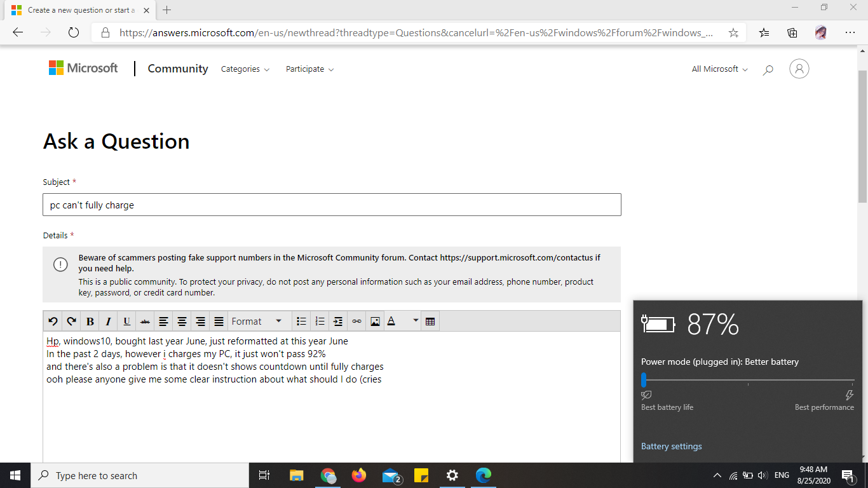This screenshot has width=868, height=488.
Task: Open Edge Settings and more menu
Action: tap(850, 32)
